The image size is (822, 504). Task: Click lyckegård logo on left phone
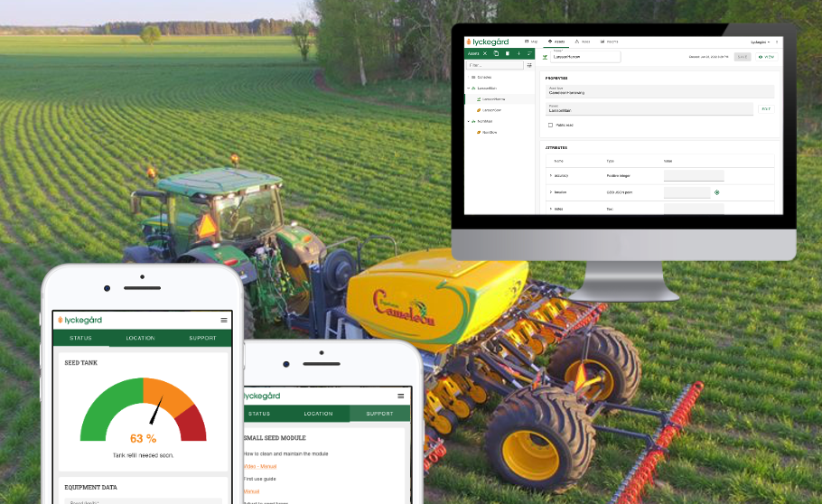(x=79, y=320)
